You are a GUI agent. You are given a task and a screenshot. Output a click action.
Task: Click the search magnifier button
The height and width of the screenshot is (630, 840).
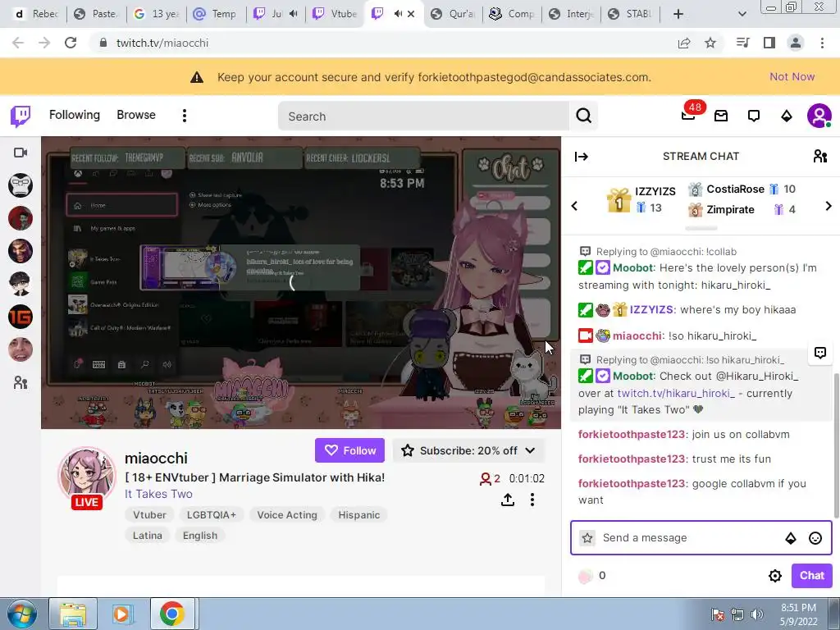[x=583, y=116]
